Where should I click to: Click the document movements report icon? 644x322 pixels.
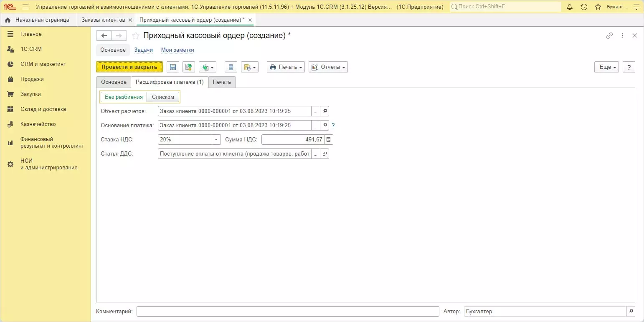[x=231, y=67]
